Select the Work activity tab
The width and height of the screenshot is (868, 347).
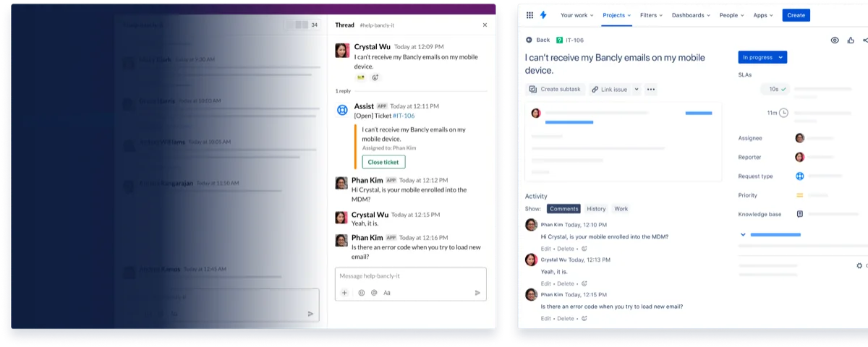(621, 209)
